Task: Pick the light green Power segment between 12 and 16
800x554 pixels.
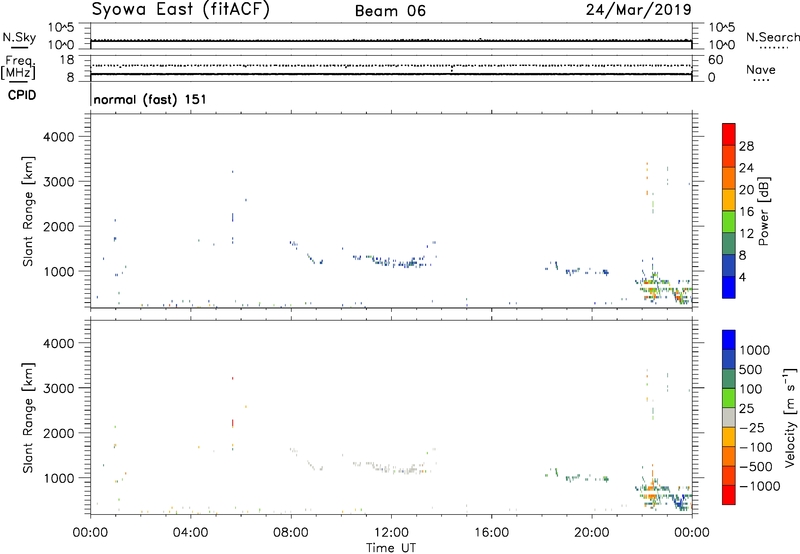Action: click(729, 222)
